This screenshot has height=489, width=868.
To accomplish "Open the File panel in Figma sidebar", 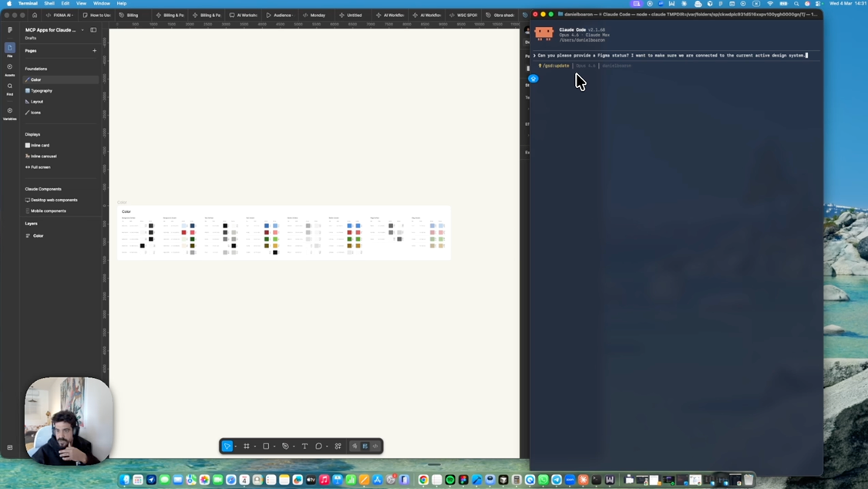I will 9,50.
